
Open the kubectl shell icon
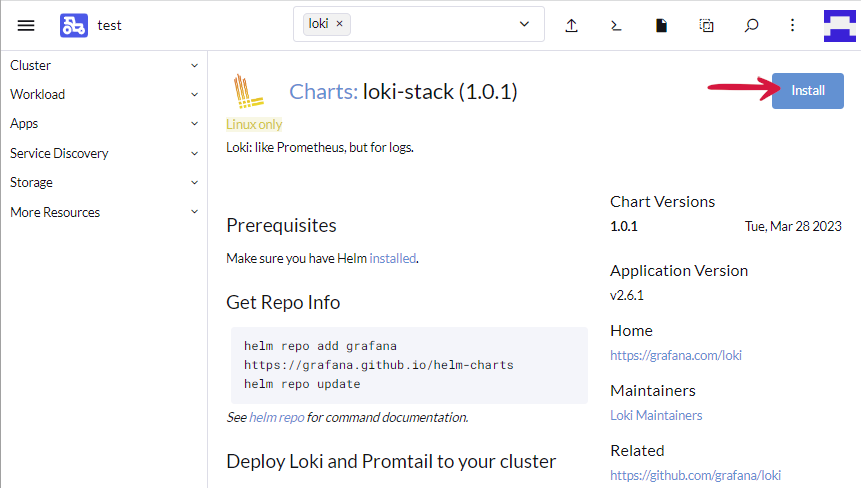(x=617, y=25)
